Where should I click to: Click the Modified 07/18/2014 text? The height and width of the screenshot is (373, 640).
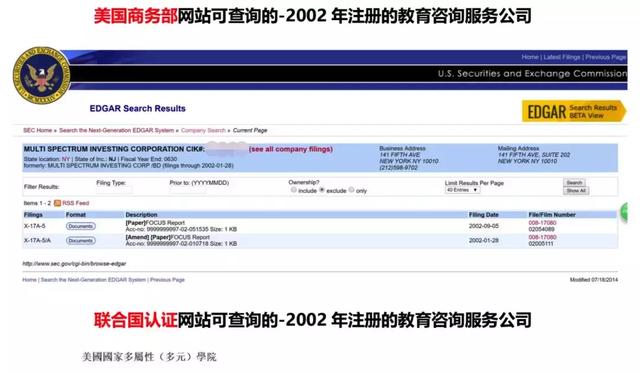pyautogui.click(x=594, y=280)
